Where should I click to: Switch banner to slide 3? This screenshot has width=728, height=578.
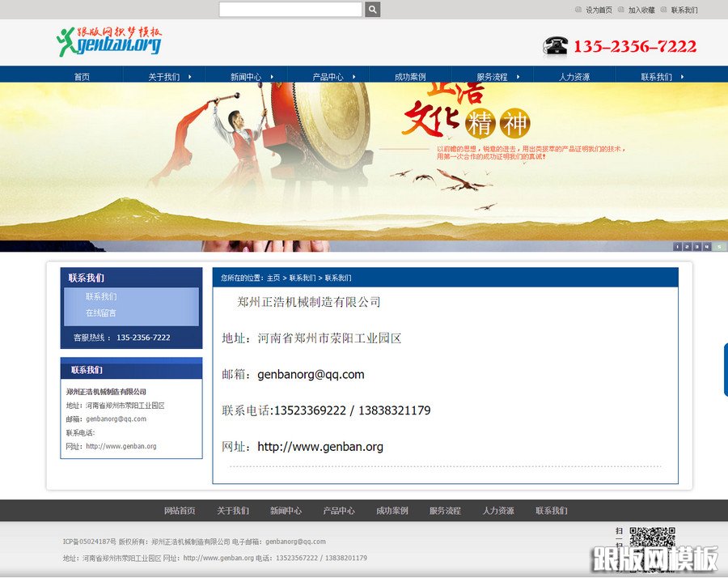(x=696, y=247)
